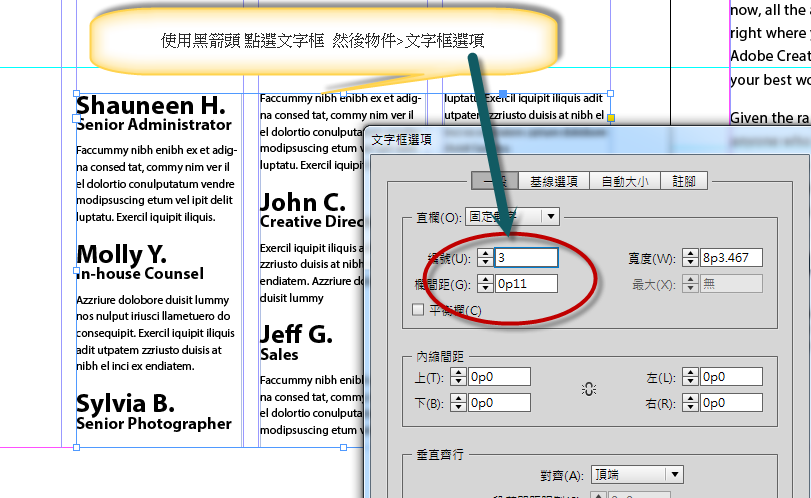
Task: Click the width field showing 8p3.467
Action: click(731, 258)
